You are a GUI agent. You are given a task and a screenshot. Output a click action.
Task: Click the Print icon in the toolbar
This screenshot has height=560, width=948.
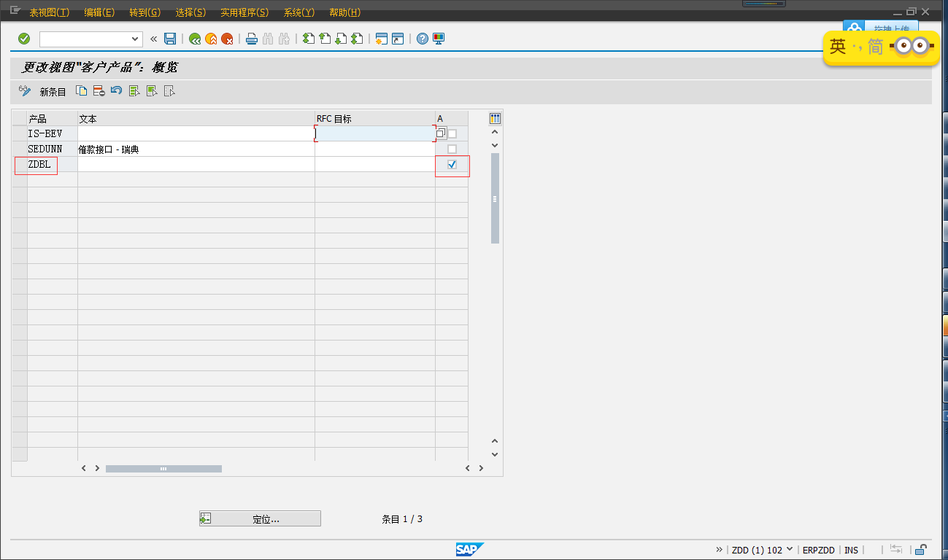coord(251,39)
